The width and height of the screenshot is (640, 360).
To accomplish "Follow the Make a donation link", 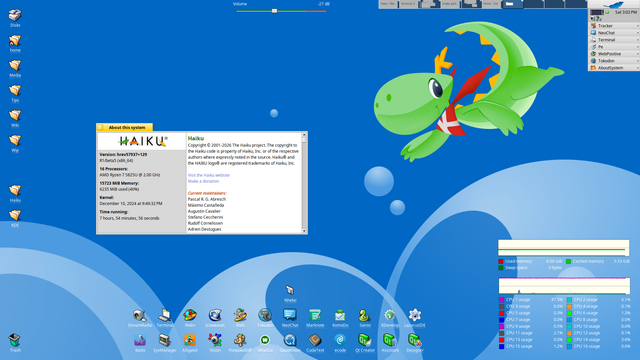I will [203, 181].
